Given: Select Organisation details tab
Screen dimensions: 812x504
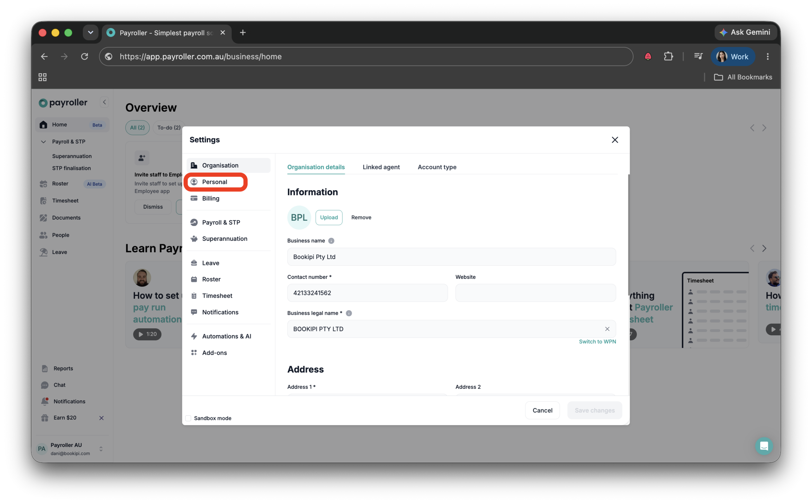Looking at the screenshot, I should [x=316, y=167].
